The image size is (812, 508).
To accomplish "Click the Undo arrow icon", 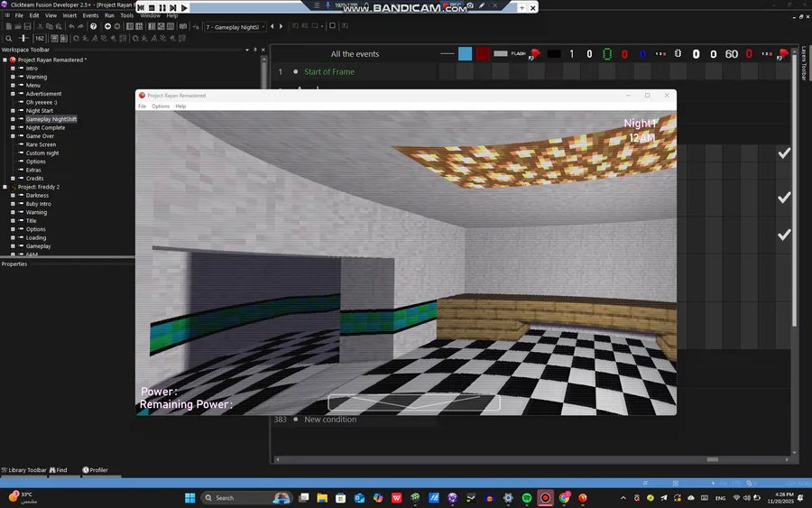I will [x=71, y=26].
